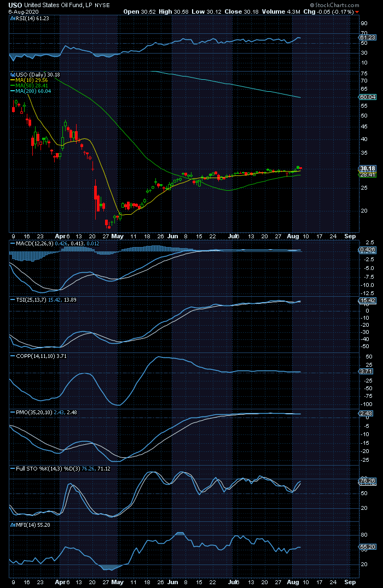The width and height of the screenshot is (383, 588).
Task: Click the MA(10) 29.56 legend entry
Action: [x=32, y=80]
